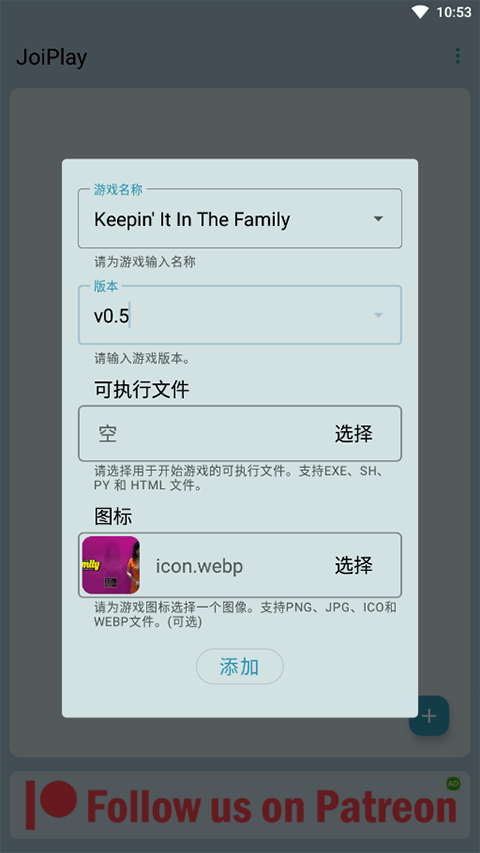Viewport: 480px width, 853px height.
Task: Expand the version dropdown arrow
Action: pos(378,315)
